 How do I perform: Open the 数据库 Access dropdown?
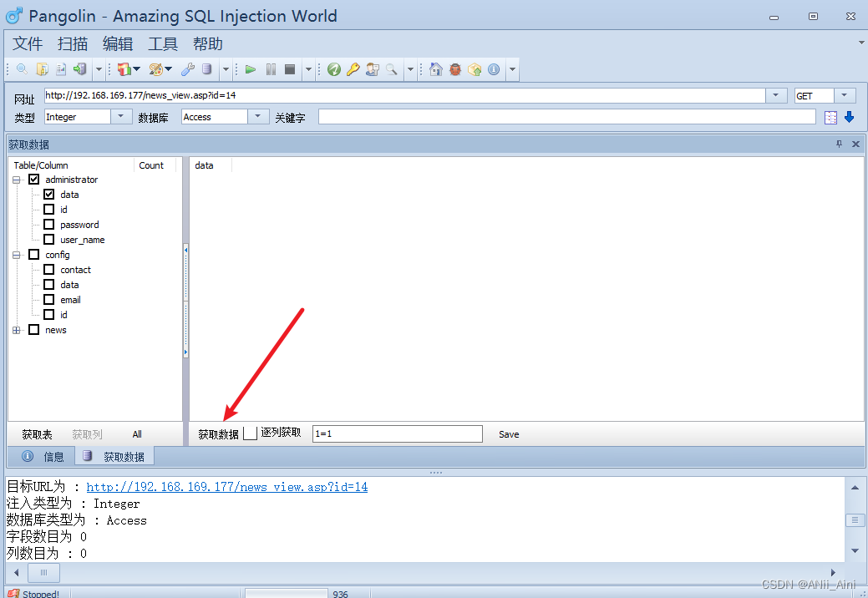click(258, 117)
